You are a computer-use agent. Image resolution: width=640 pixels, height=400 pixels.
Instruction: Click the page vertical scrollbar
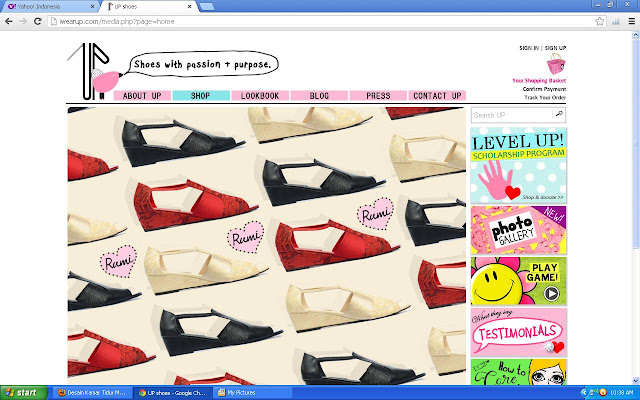click(636, 143)
